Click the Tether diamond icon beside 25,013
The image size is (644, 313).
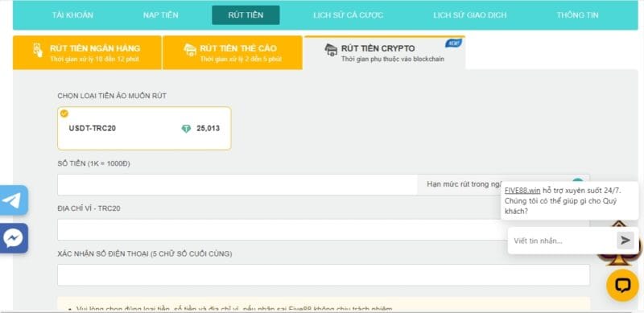coord(187,129)
